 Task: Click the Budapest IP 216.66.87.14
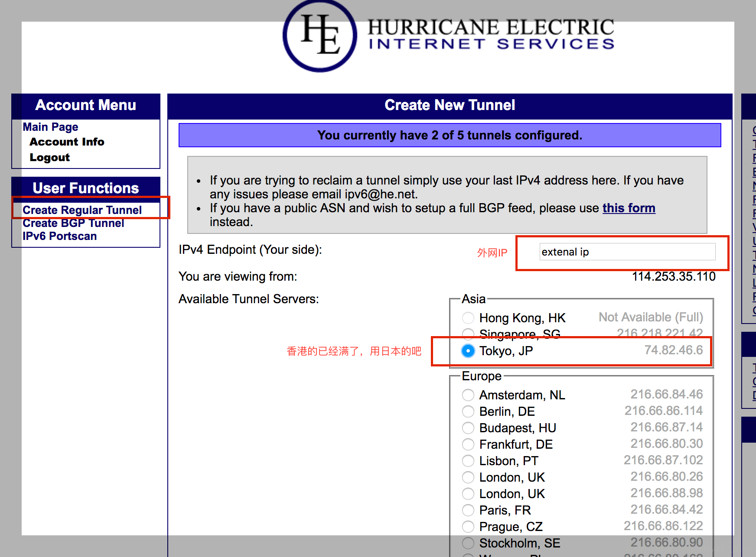pyautogui.click(x=667, y=427)
